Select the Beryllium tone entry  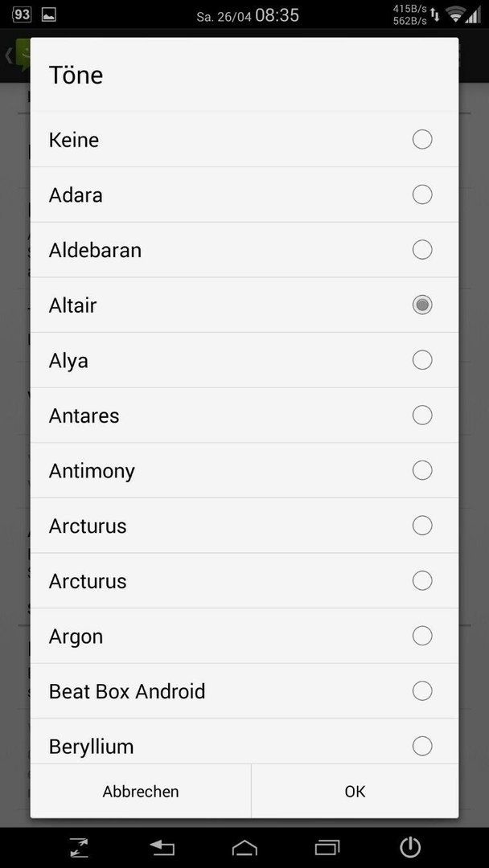pos(244,742)
